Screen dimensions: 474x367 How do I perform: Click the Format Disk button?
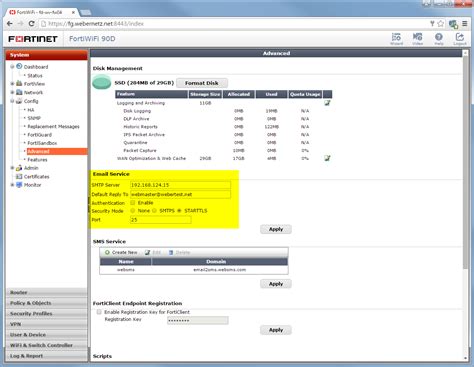pyautogui.click(x=202, y=83)
